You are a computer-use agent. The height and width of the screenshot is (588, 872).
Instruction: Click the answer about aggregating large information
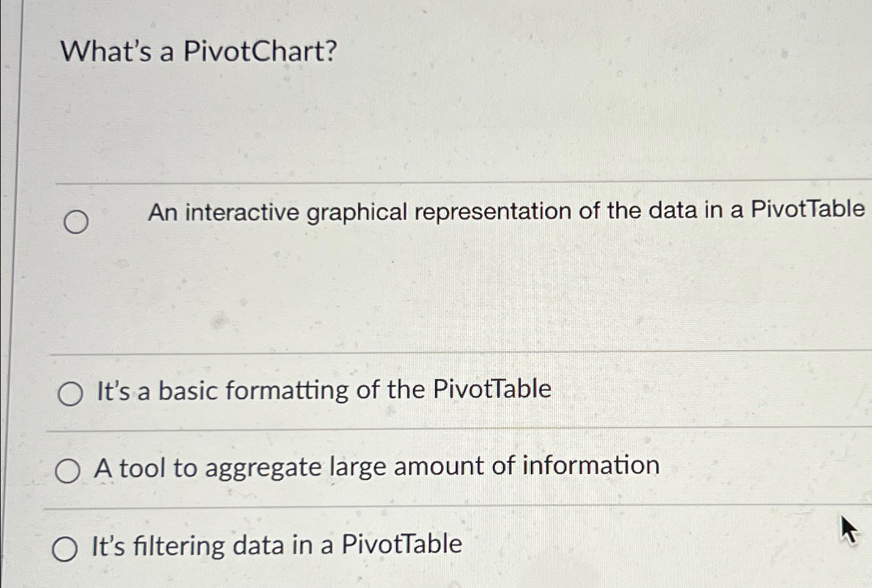pyautogui.click(x=377, y=466)
